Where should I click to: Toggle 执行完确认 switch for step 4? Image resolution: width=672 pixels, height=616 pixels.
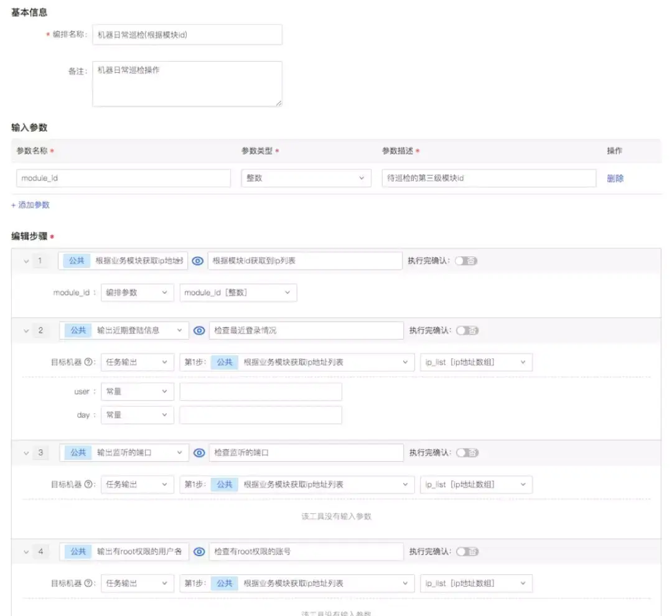(467, 552)
